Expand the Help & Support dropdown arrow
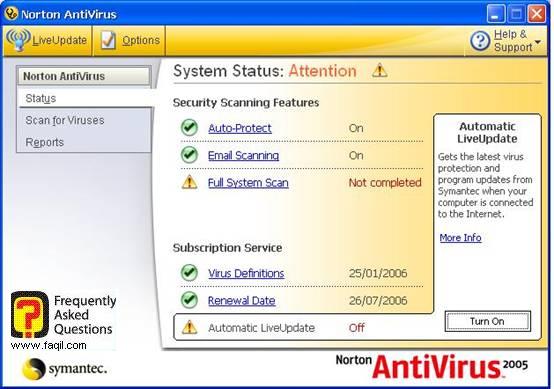 pyautogui.click(x=538, y=42)
